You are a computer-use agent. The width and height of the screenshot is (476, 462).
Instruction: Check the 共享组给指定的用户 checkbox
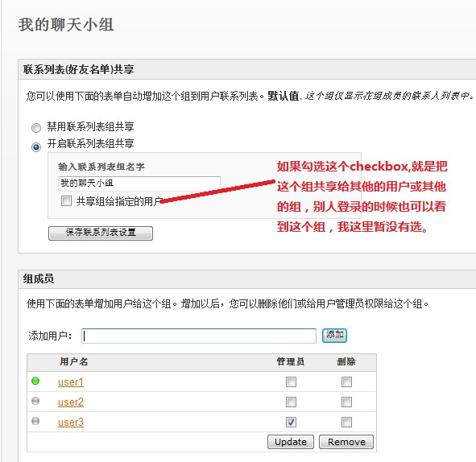tap(66, 200)
